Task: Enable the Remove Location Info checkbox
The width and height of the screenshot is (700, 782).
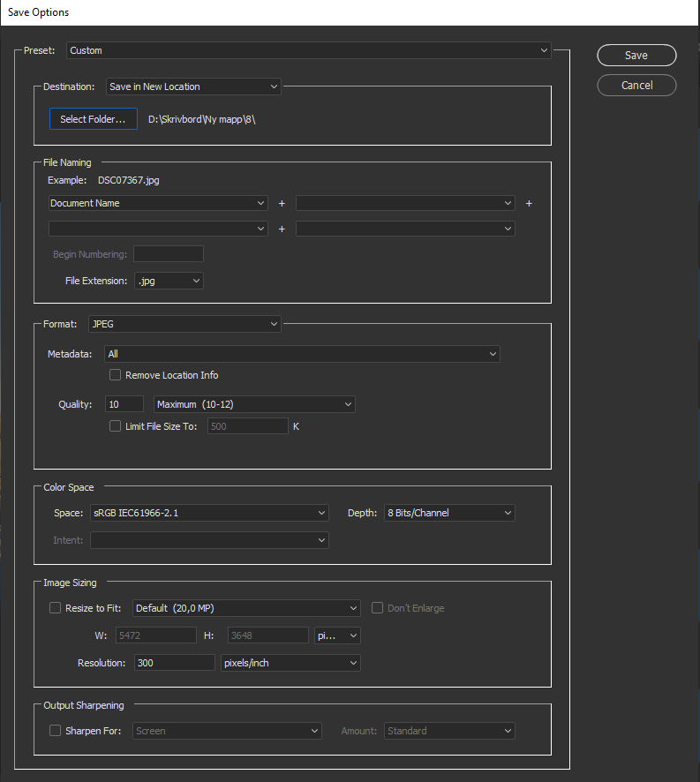Action: 116,374
